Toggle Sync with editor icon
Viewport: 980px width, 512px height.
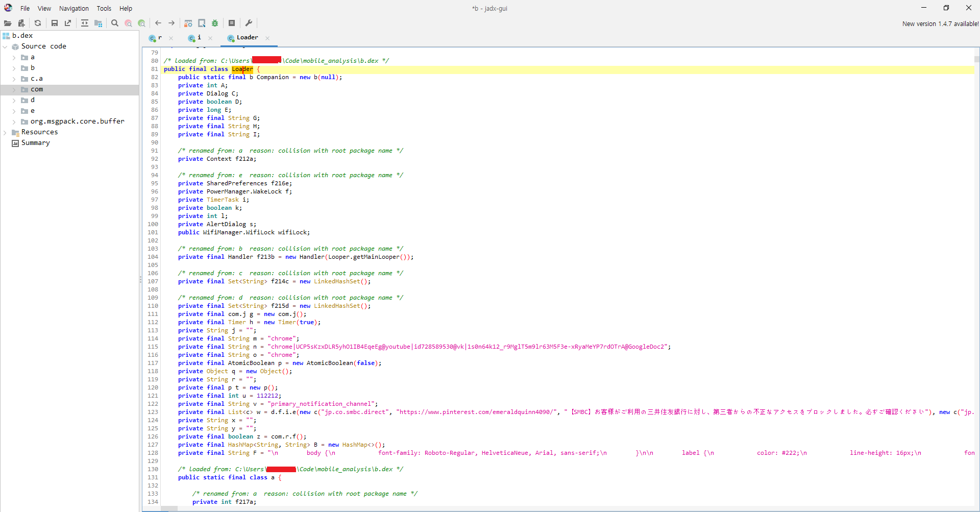(x=85, y=23)
